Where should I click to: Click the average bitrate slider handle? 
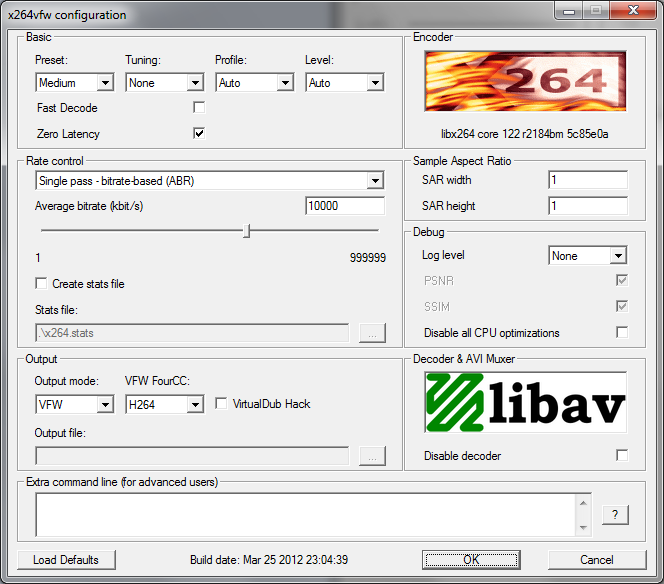[x=247, y=231]
